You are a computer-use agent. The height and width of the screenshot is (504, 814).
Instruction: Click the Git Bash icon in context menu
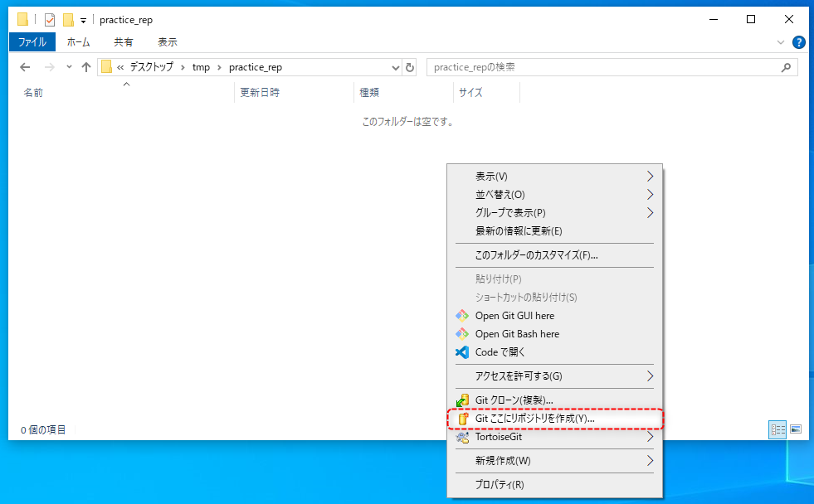coord(462,334)
